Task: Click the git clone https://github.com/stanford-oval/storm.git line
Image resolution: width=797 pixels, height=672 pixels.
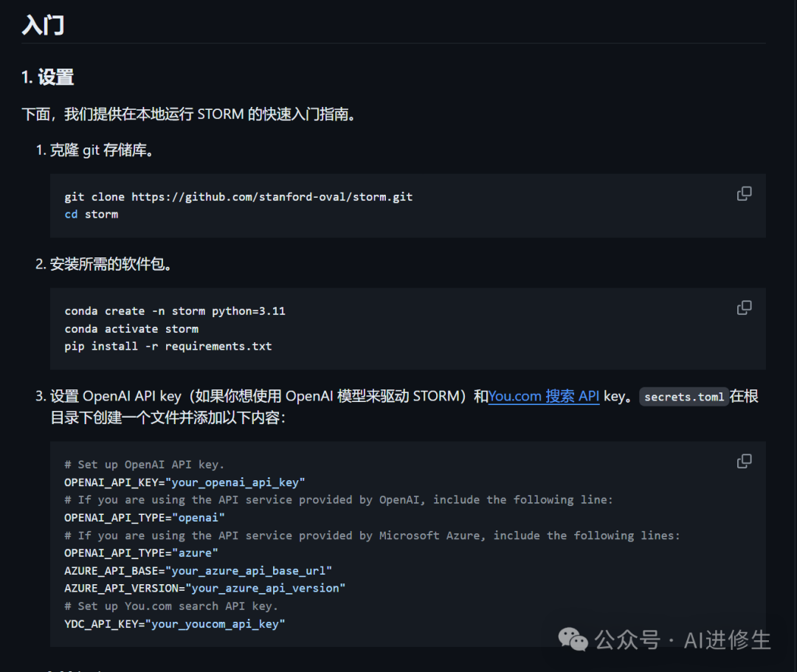Action: (x=238, y=197)
